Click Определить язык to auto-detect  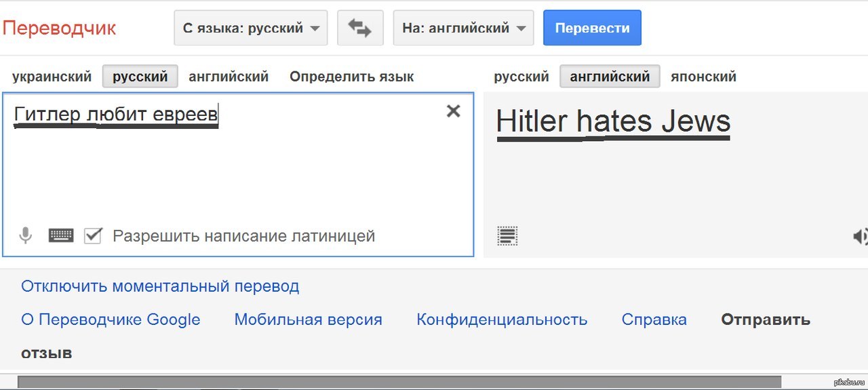351,77
